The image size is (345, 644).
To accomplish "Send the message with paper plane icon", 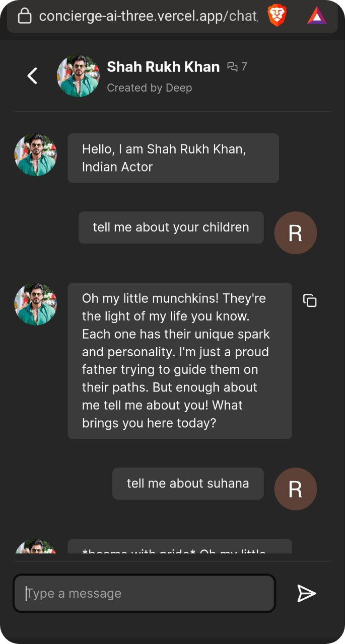I will tap(306, 594).
